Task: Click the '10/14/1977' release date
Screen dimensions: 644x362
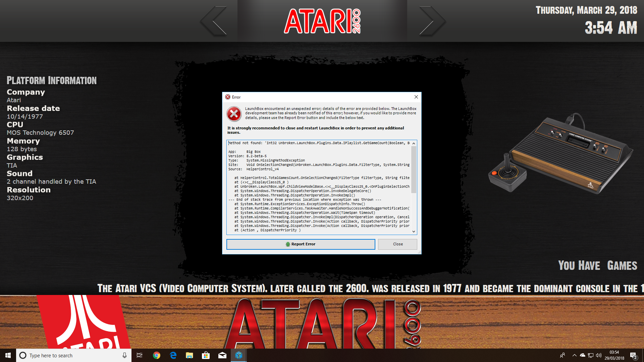Action: (x=25, y=117)
